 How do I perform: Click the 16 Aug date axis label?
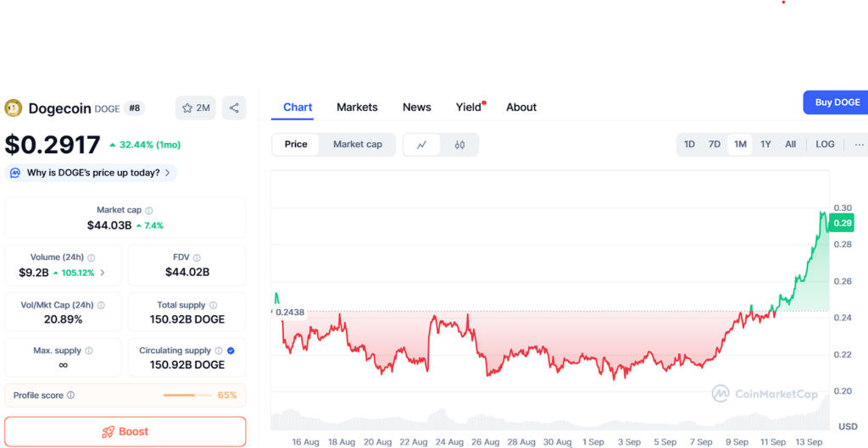coord(305,442)
